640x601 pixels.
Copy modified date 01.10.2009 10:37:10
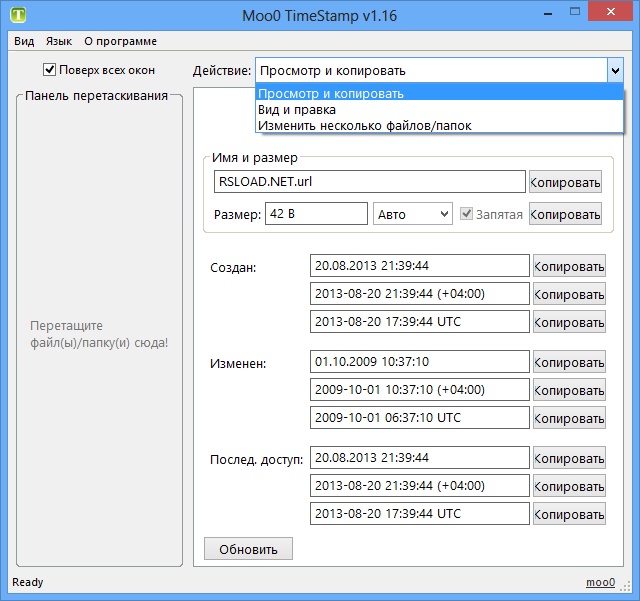click(569, 362)
